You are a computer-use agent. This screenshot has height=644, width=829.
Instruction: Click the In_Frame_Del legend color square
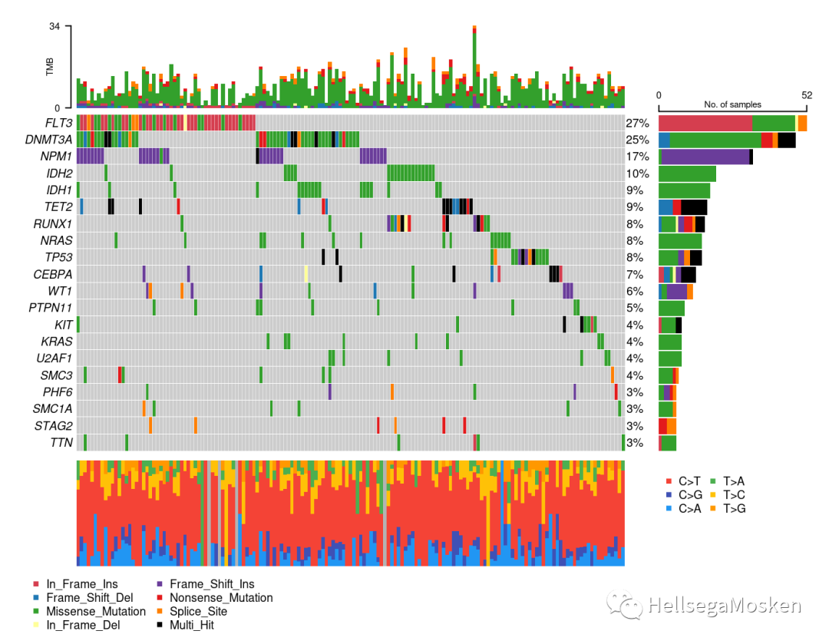(x=36, y=625)
